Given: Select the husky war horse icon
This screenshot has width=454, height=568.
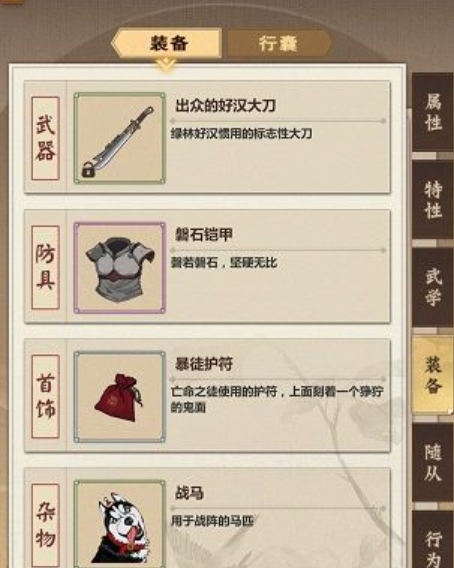Looking at the screenshot, I should (x=120, y=525).
